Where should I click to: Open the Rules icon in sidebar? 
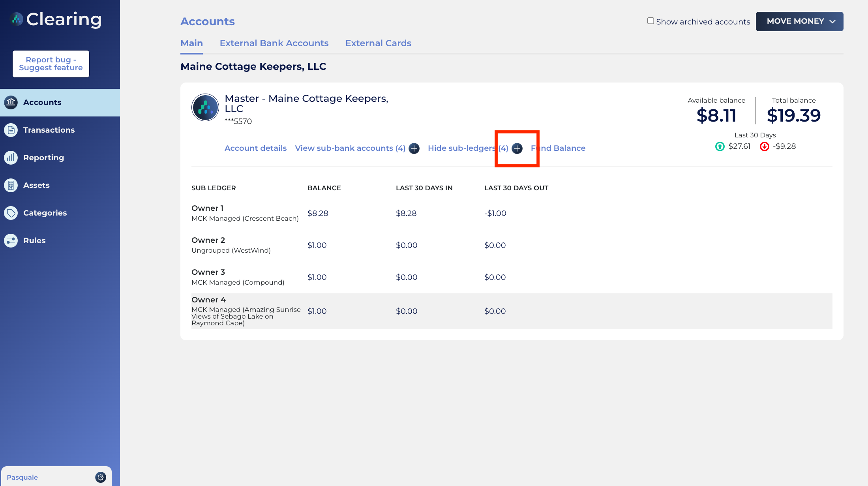click(x=11, y=240)
